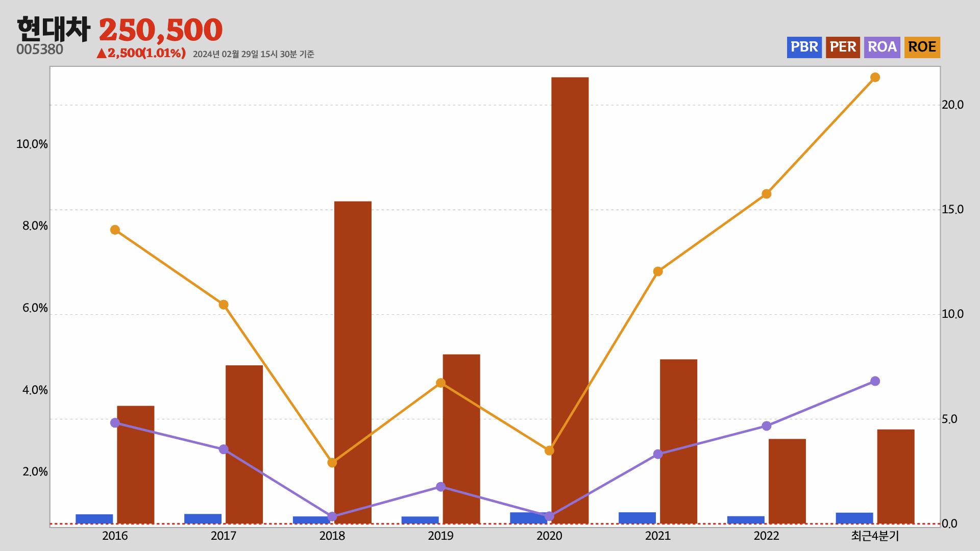This screenshot has width=980, height=551.
Task: Click the 최근4분기 x-axis label
Action: pyautogui.click(x=875, y=536)
